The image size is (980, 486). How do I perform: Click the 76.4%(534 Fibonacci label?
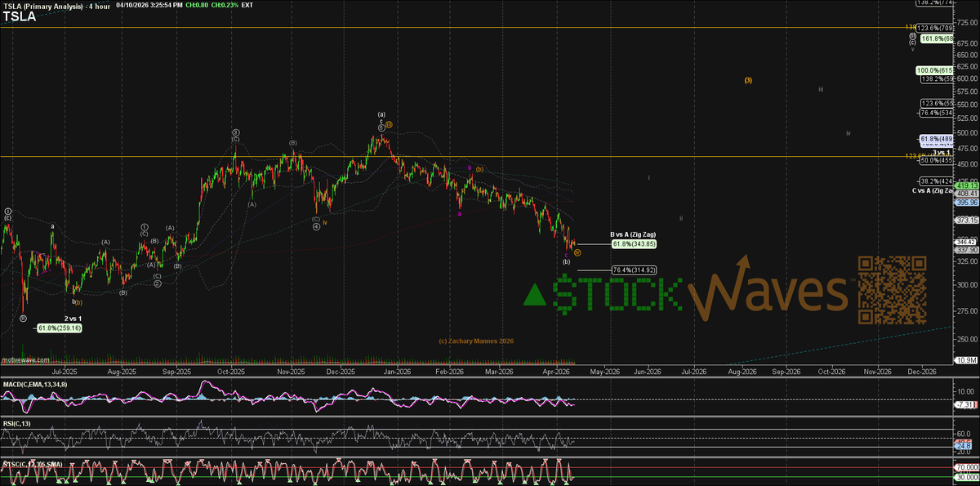click(x=936, y=113)
